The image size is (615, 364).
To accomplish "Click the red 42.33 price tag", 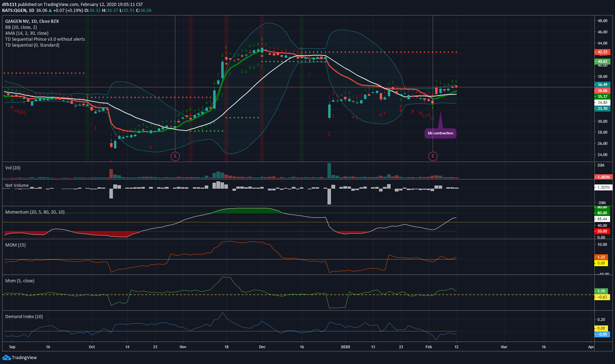I will (602, 52).
